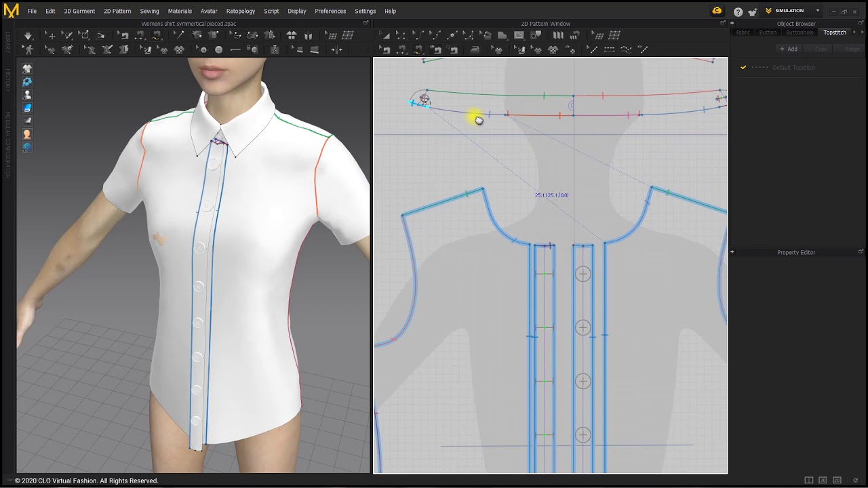This screenshot has height=488, width=868.
Task: Select the Internal Polygon/Line tool
Action: pos(519,35)
